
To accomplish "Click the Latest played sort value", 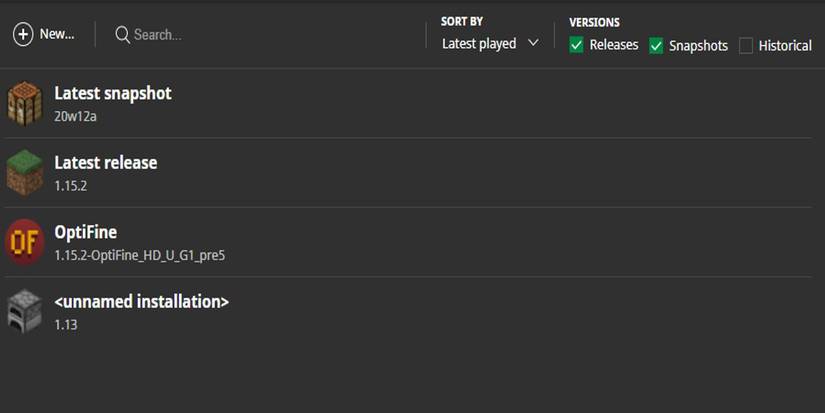I will click(479, 44).
